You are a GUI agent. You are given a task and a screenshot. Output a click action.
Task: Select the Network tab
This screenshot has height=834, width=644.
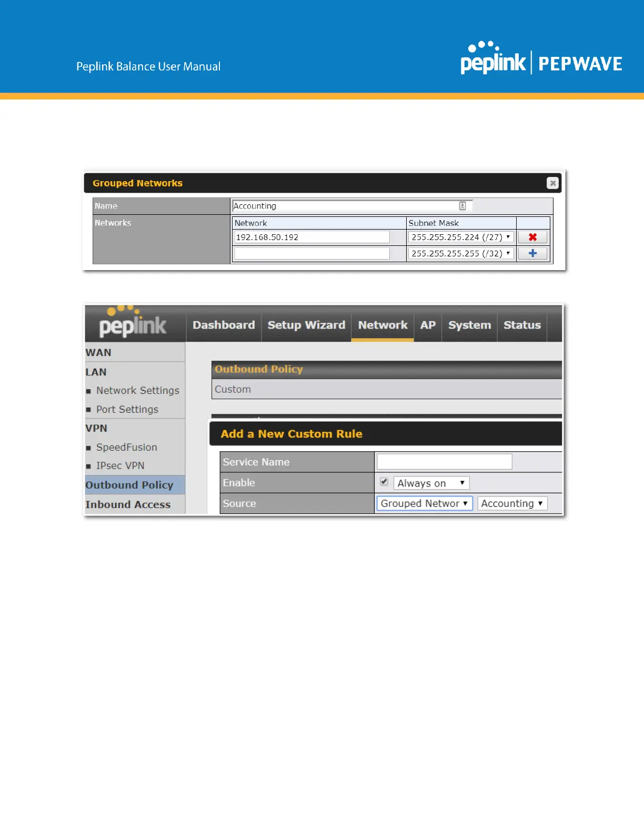pyautogui.click(x=383, y=325)
